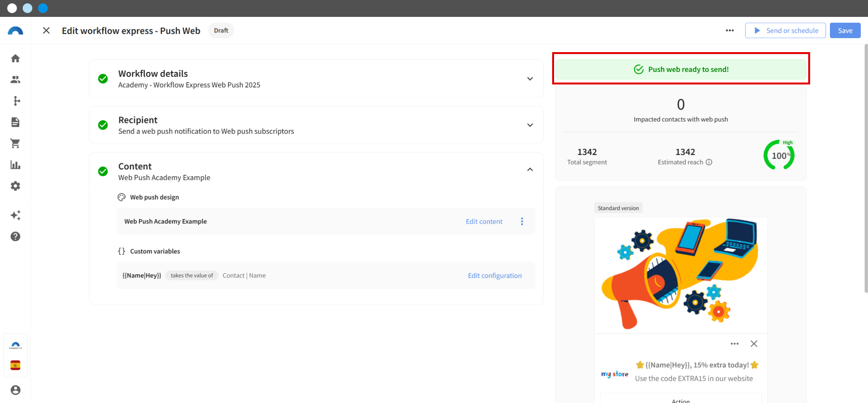Click Send or schedule button
Viewport: 868px width, 403px height.
pos(786,30)
